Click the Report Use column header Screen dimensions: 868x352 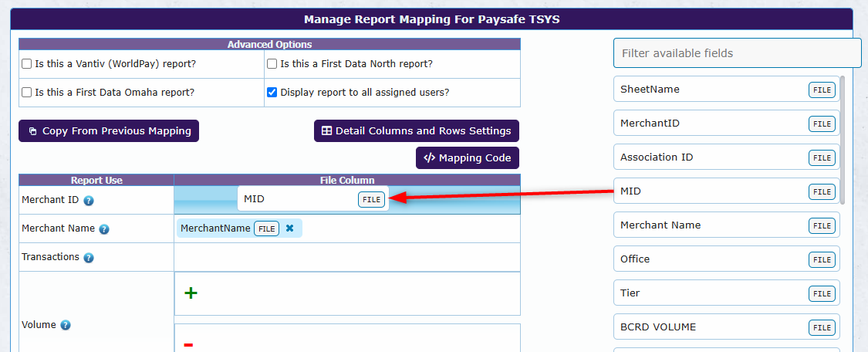[x=96, y=181]
